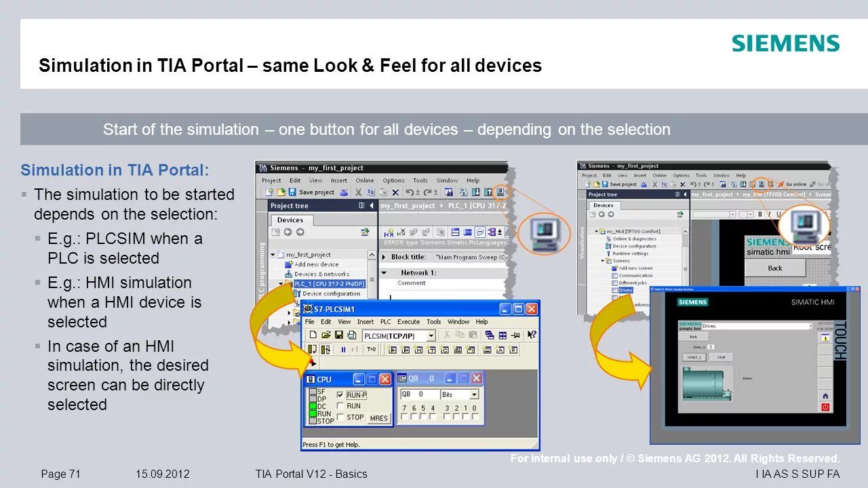This screenshot has height=488, width=868.
Task: Collapse my_first_project tree node
Action: point(273,255)
